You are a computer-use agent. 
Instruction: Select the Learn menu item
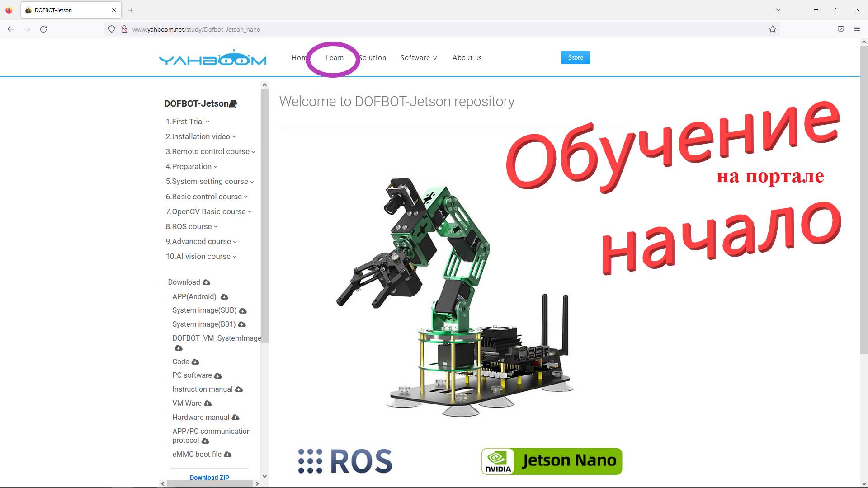point(335,58)
